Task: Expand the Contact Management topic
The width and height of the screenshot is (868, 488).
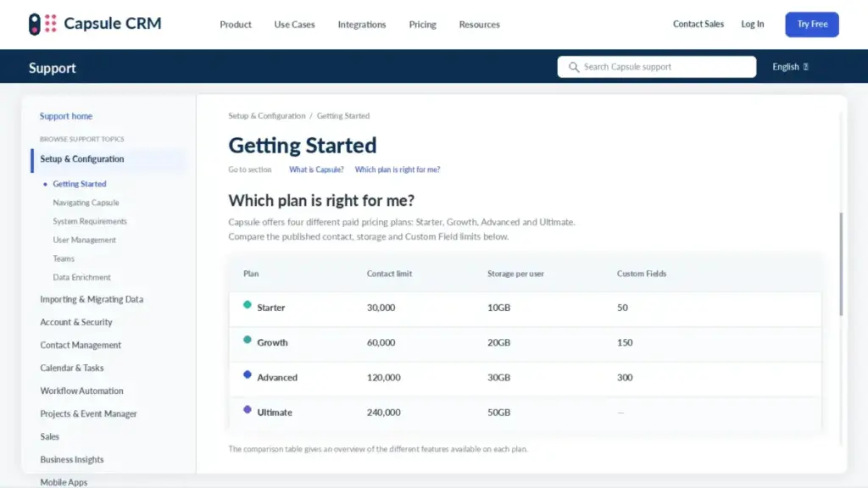Action: [x=81, y=345]
